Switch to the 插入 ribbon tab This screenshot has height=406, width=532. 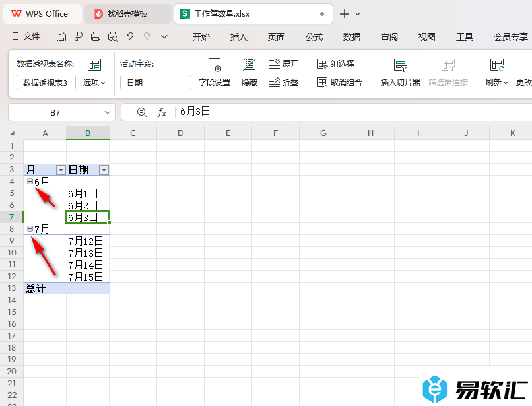coord(238,37)
